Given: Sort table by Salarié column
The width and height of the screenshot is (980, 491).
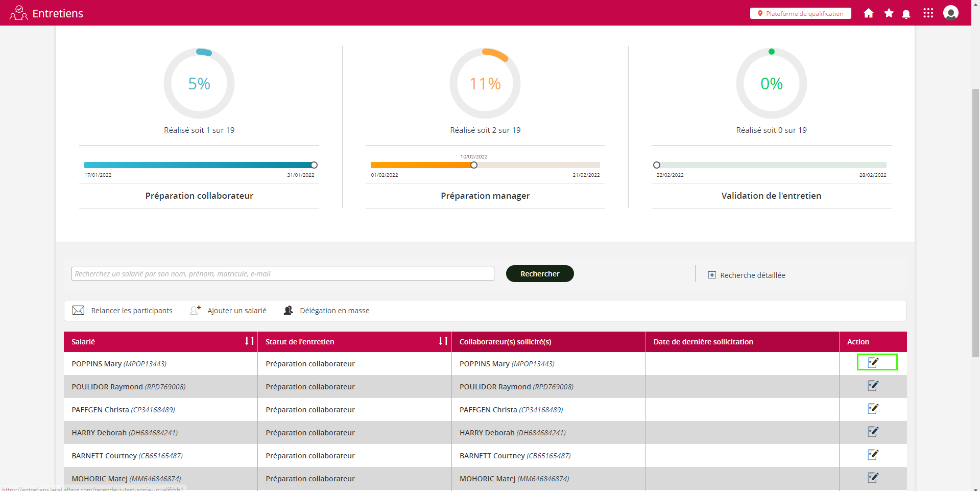Looking at the screenshot, I should 249,341.
